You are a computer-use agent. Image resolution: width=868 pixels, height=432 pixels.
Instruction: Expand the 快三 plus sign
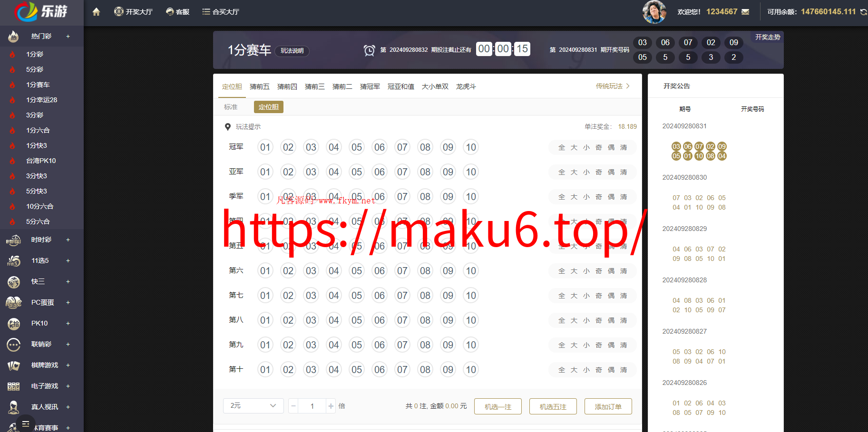(x=68, y=282)
